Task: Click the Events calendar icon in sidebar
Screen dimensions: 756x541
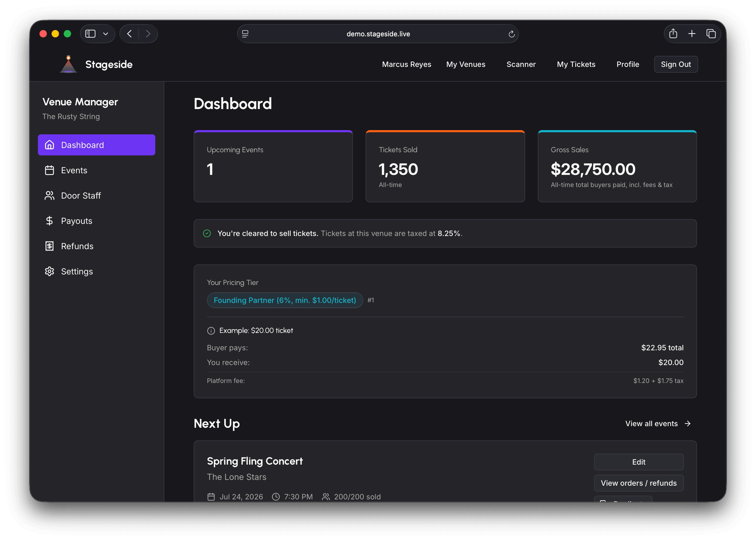Action: click(49, 170)
